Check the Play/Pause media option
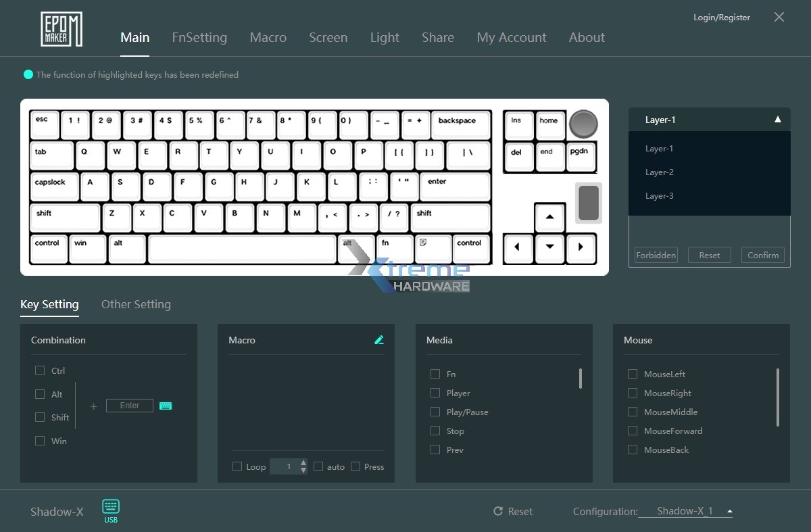 tap(435, 412)
